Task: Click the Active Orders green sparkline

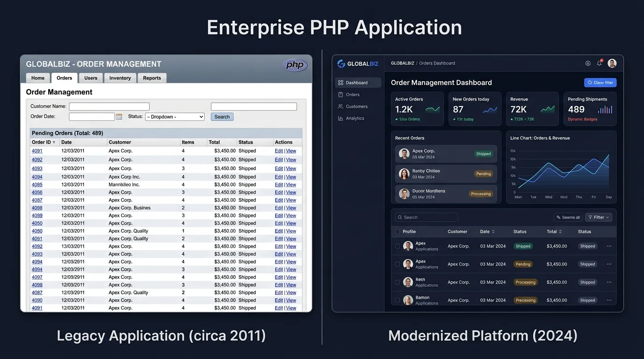Action: coord(432,109)
